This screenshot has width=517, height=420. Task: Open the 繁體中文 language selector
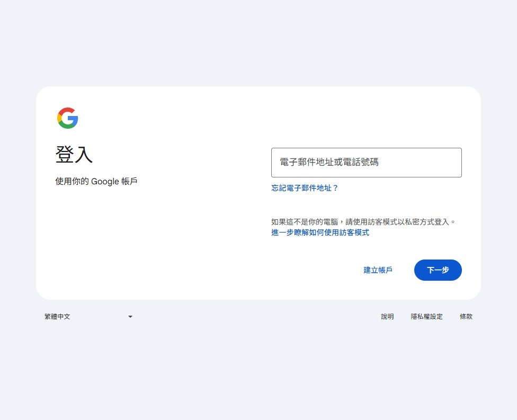[x=88, y=317]
